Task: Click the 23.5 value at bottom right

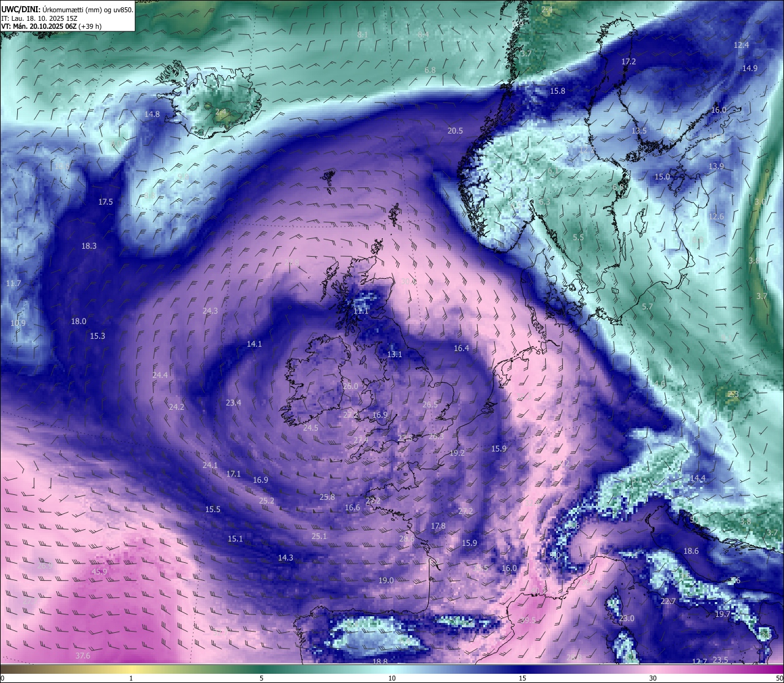Action: [x=720, y=659]
